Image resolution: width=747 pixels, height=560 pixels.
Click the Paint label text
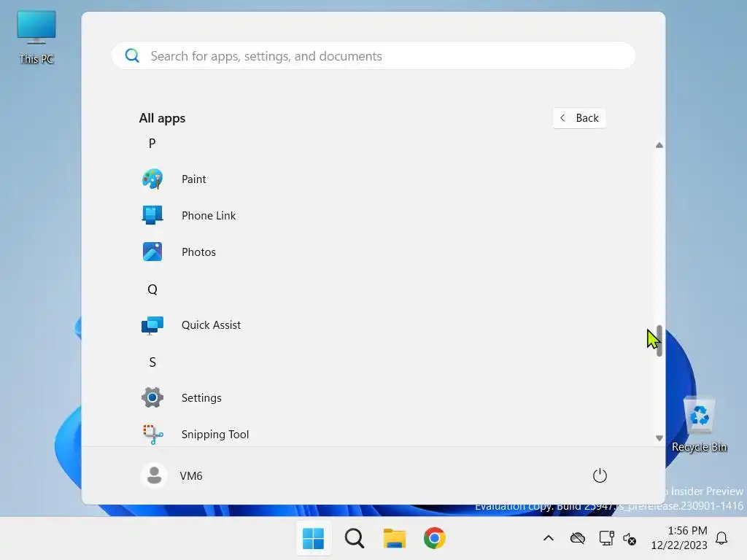(193, 179)
